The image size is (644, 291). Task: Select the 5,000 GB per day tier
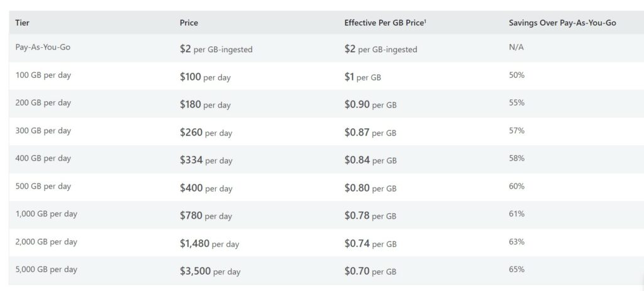coord(46,270)
